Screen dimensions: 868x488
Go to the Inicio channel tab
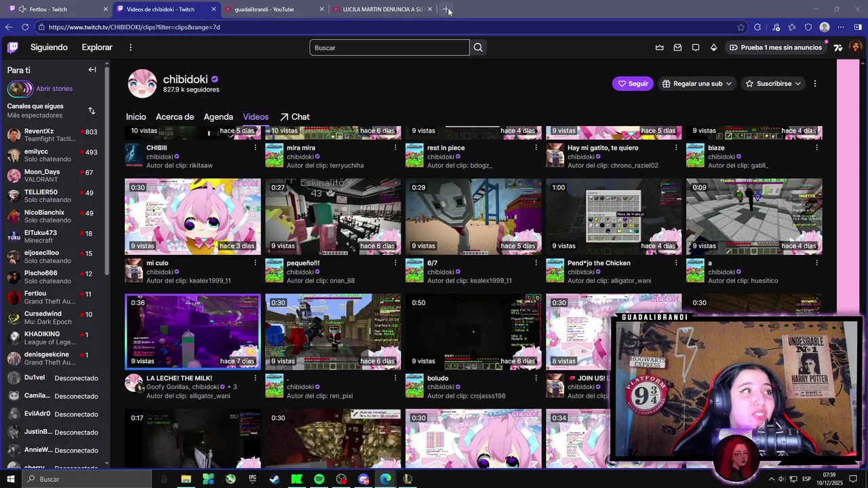click(136, 117)
